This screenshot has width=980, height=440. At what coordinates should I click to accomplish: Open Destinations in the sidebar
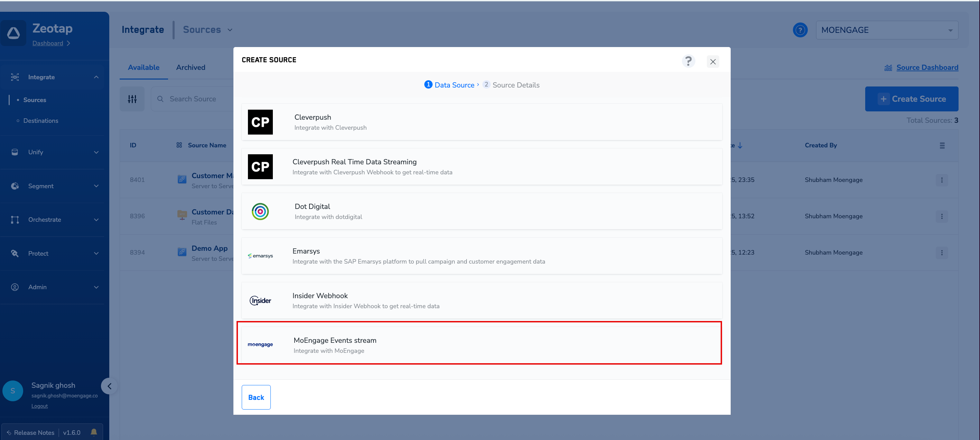(41, 121)
